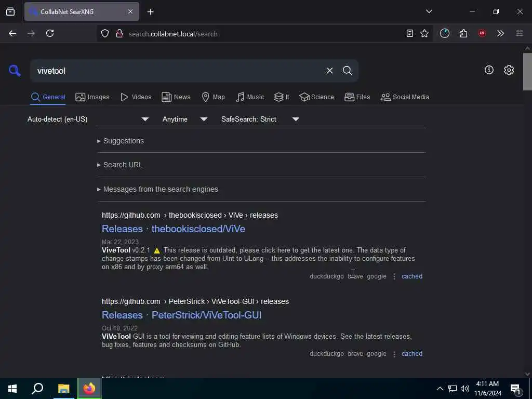532x399 pixels.
Task: Open Firefox View icon
Action: (x=10, y=11)
